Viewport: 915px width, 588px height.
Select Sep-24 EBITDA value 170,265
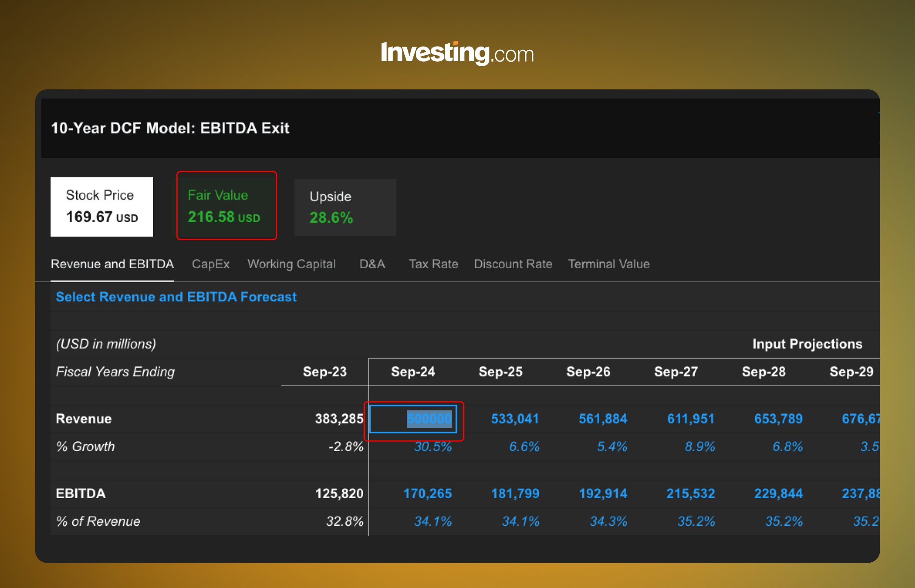(x=427, y=493)
